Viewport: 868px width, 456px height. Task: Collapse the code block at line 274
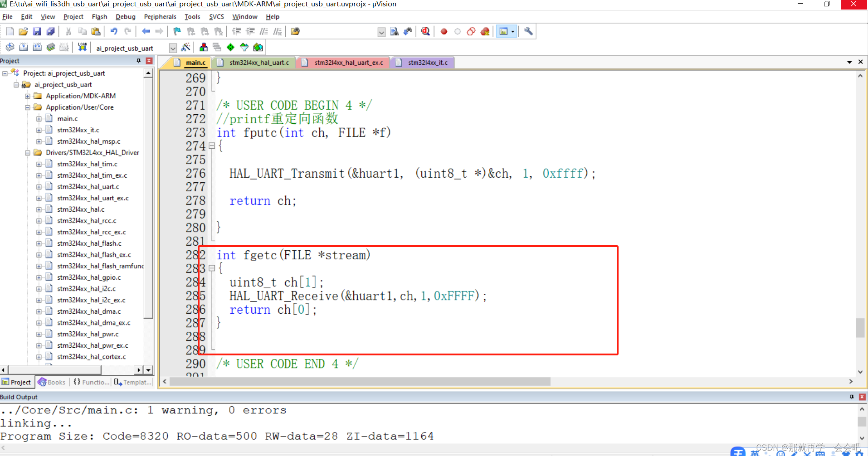[212, 146]
